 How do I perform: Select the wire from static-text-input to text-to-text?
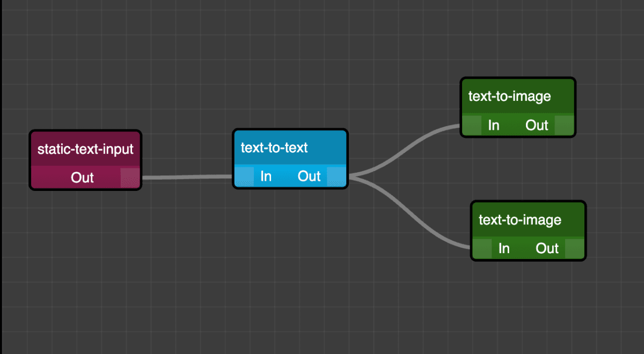pos(187,177)
